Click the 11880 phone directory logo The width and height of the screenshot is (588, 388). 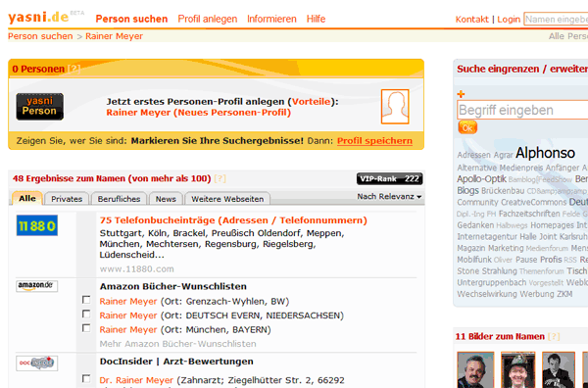(37, 225)
